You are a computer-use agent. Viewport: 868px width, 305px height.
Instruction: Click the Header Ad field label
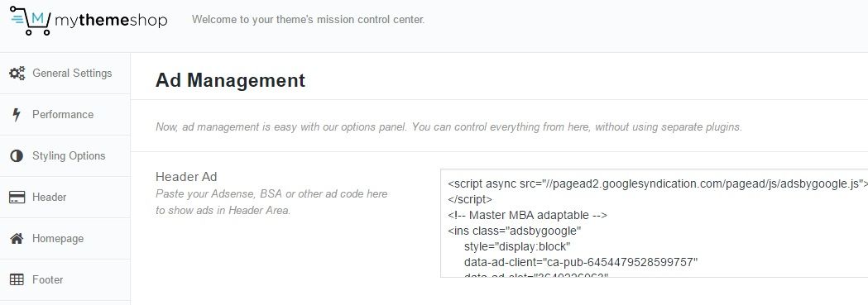click(x=186, y=177)
